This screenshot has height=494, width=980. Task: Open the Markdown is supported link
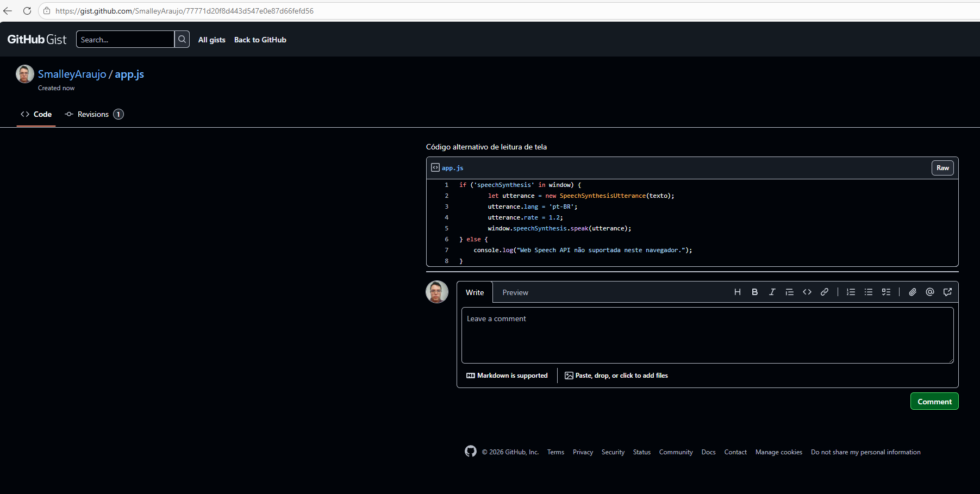(x=507, y=376)
